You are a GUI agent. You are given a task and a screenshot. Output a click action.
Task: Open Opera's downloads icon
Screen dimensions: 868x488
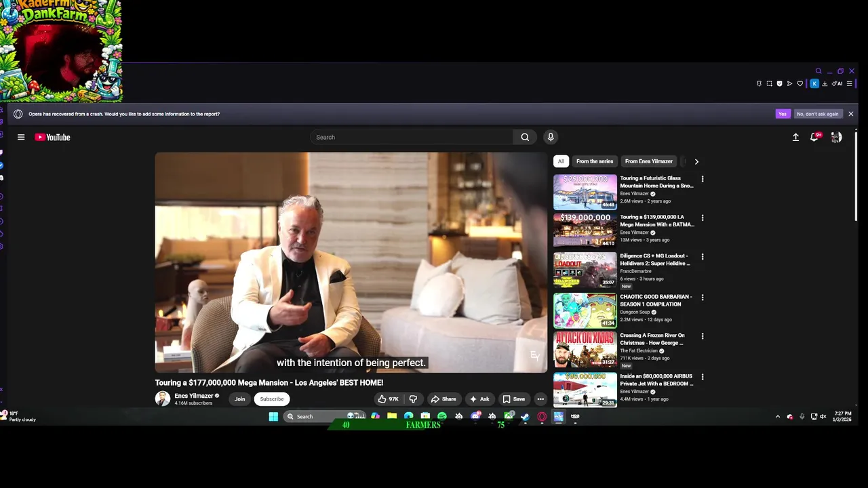(x=825, y=83)
